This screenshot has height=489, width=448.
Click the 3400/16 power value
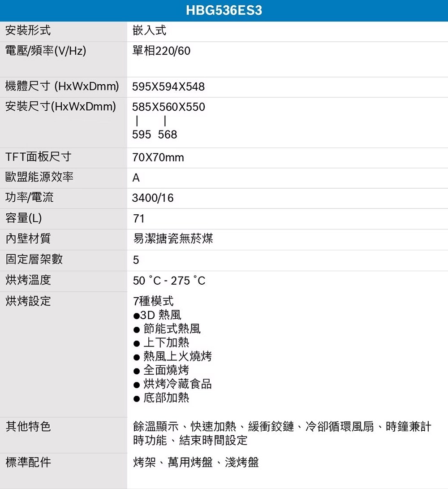tap(153, 198)
